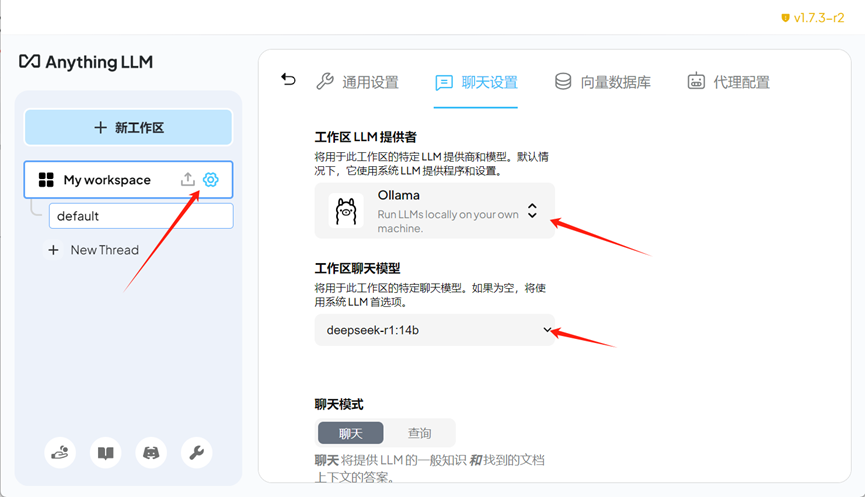Click the plus icon next to New Thread
Screen dimensions: 865x497
pyautogui.click(x=54, y=250)
